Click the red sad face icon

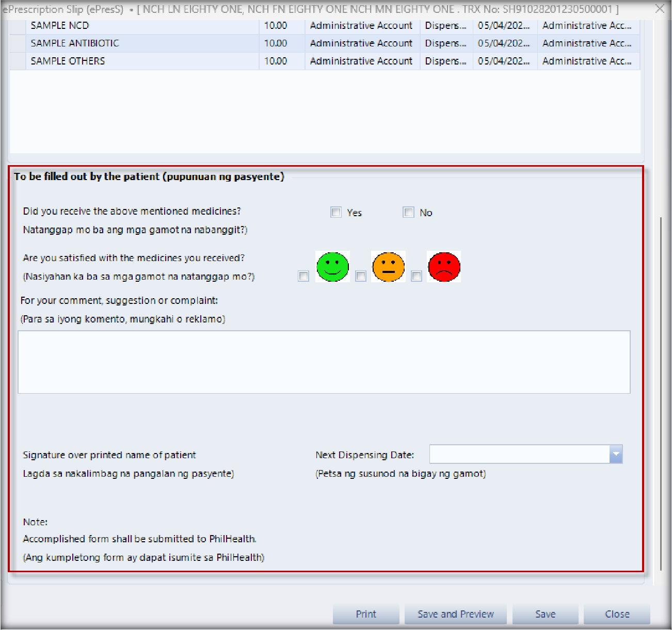point(444,267)
